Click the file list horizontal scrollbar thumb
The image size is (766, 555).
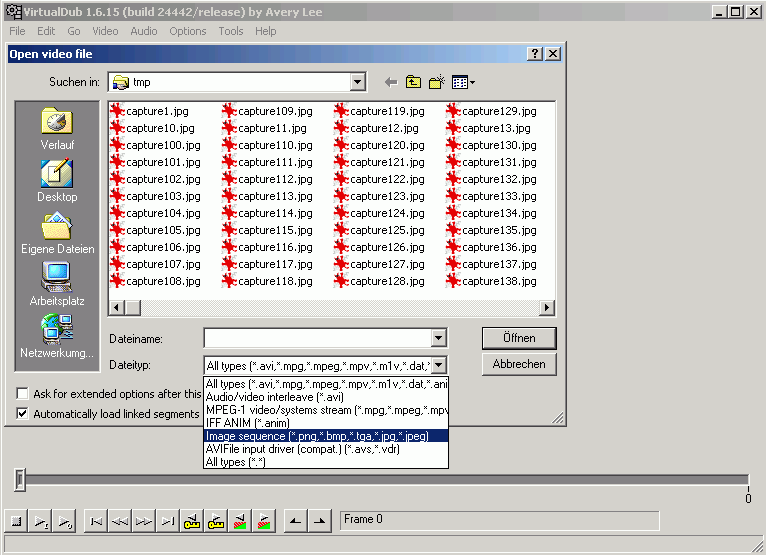point(132,307)
